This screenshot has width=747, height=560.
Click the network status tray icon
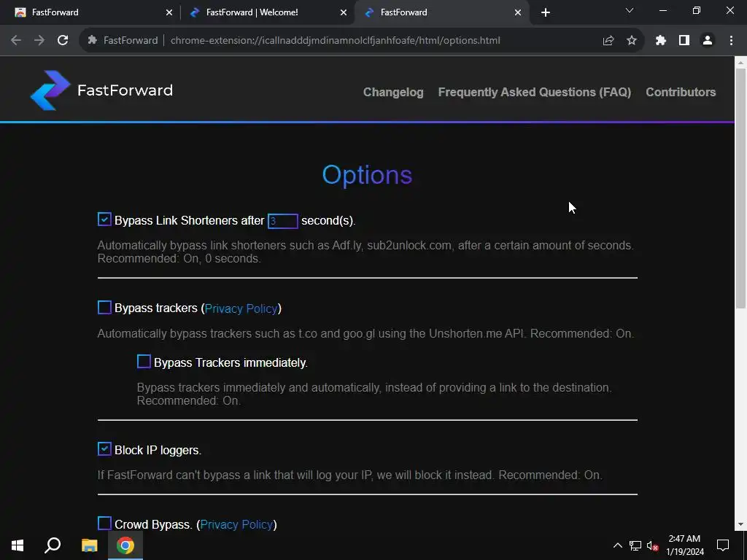[635, 545]
